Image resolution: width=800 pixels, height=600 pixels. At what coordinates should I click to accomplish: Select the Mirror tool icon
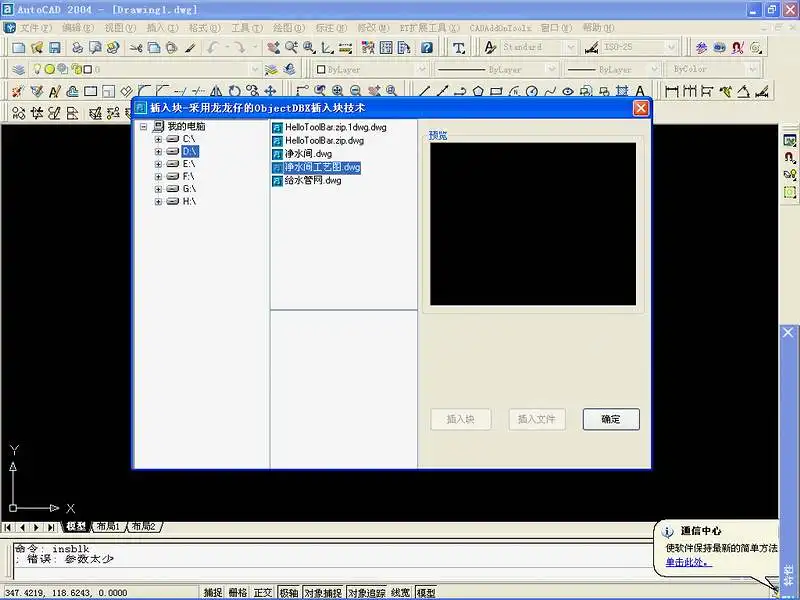[x=216, y=91]
